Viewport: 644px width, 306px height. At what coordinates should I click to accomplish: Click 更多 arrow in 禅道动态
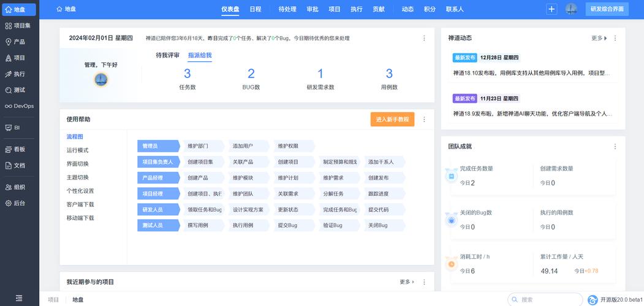[599, 38]
